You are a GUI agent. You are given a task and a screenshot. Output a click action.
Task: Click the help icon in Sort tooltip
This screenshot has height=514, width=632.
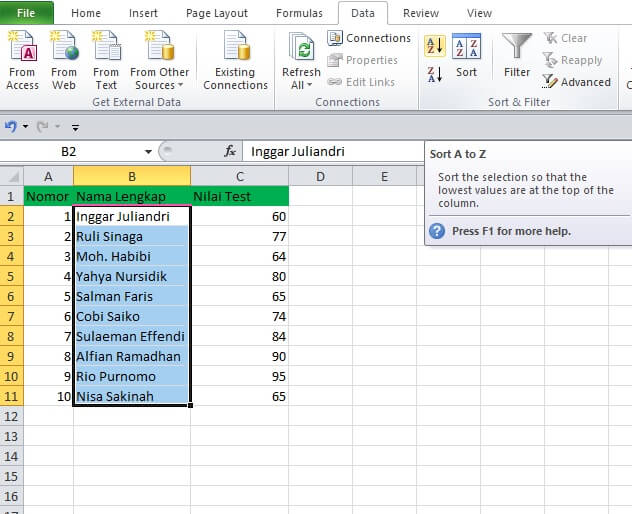pyautogui.click(x=437, y=231)
